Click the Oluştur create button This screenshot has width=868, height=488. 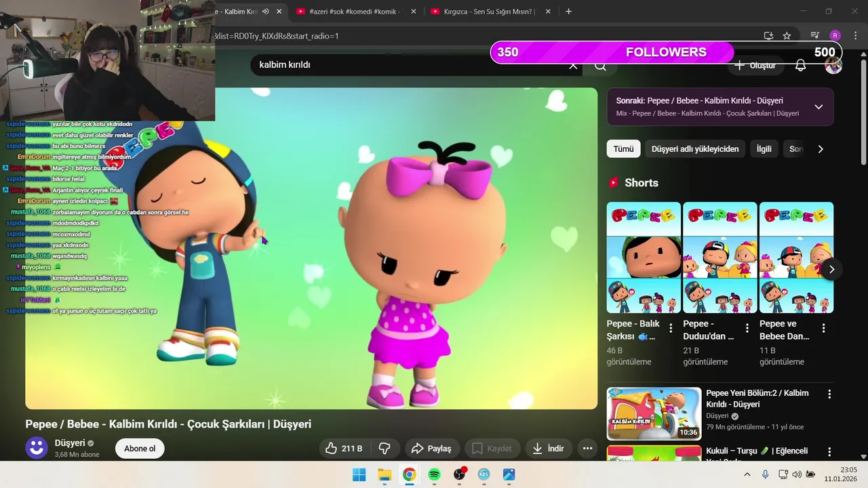pyautogui.click(x=755, y=66)
